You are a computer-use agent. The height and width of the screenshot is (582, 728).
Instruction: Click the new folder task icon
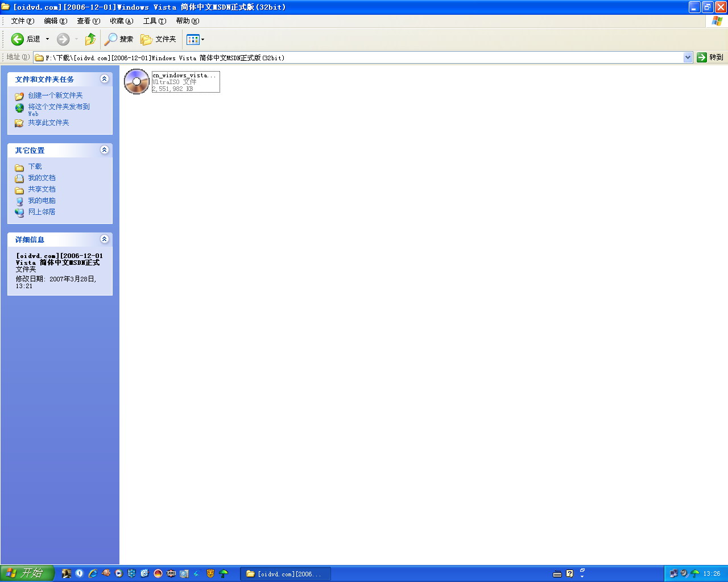[x=19, y=96]
